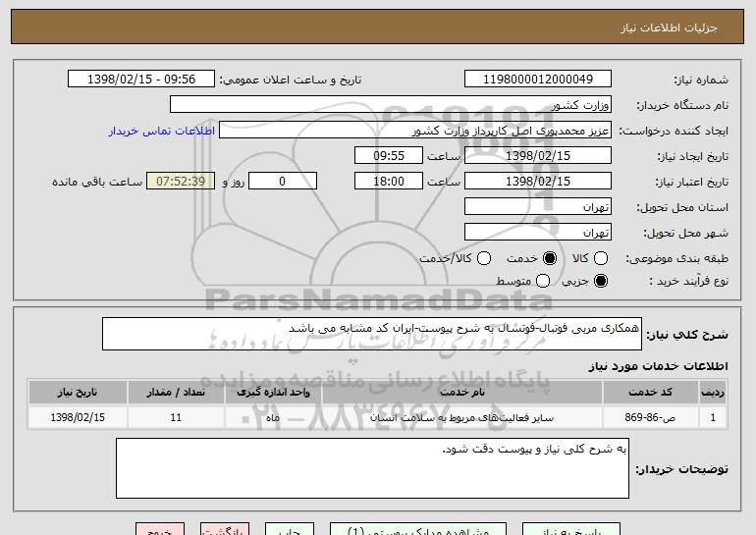Click the شهر محل تحویل field تهران
Screen dimensions: 756x535
(538, 233)
